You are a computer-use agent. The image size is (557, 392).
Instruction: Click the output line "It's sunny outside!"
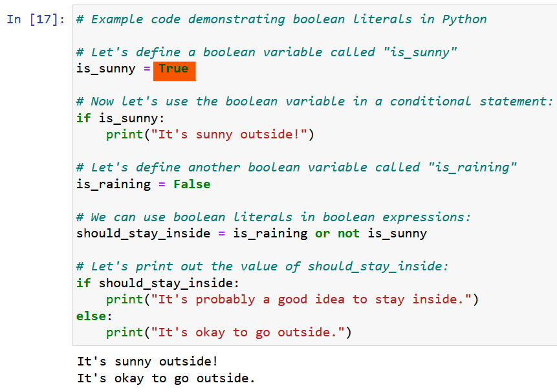147,362
